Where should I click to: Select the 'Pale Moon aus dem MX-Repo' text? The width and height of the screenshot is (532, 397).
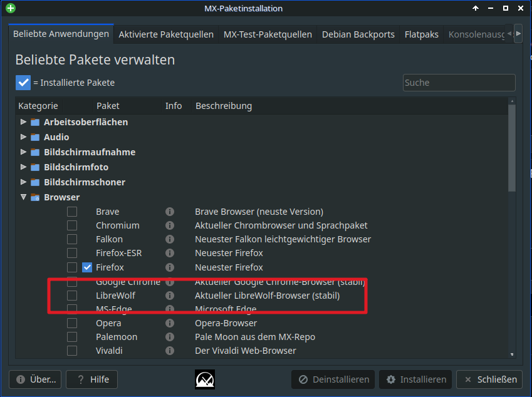coord(255,337)
